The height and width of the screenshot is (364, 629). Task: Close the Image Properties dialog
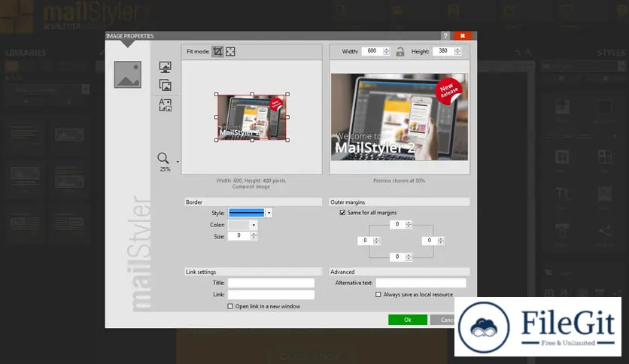coord(463,35)
